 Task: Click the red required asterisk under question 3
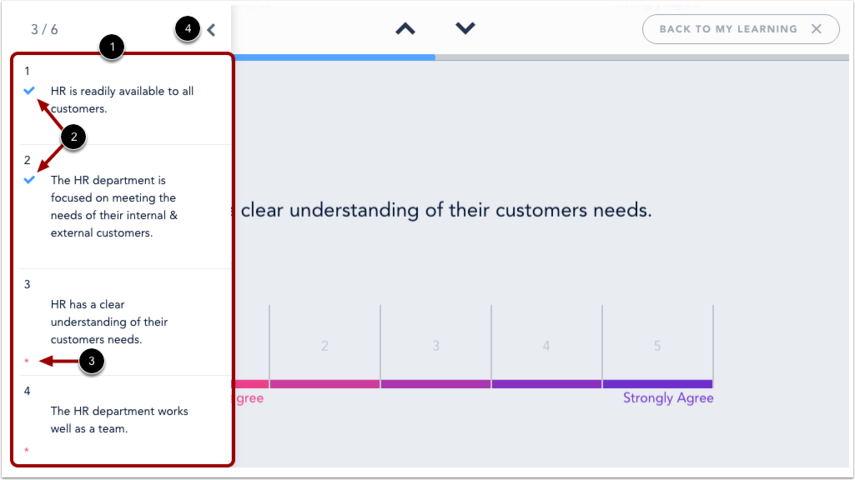[27, 361]
